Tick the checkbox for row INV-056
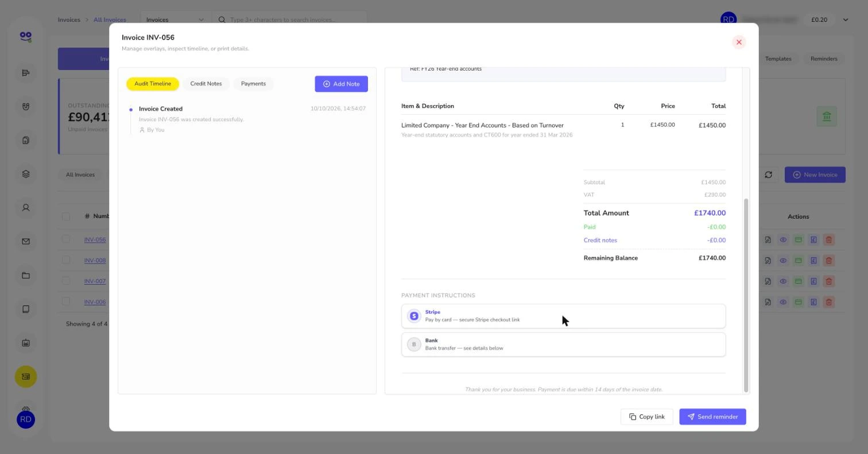The image size is (868, 454). point(66,239)
